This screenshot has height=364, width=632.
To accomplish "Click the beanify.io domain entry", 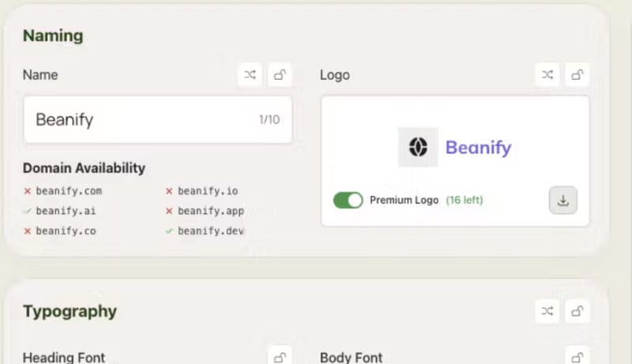I will click(x=202, y=191).
